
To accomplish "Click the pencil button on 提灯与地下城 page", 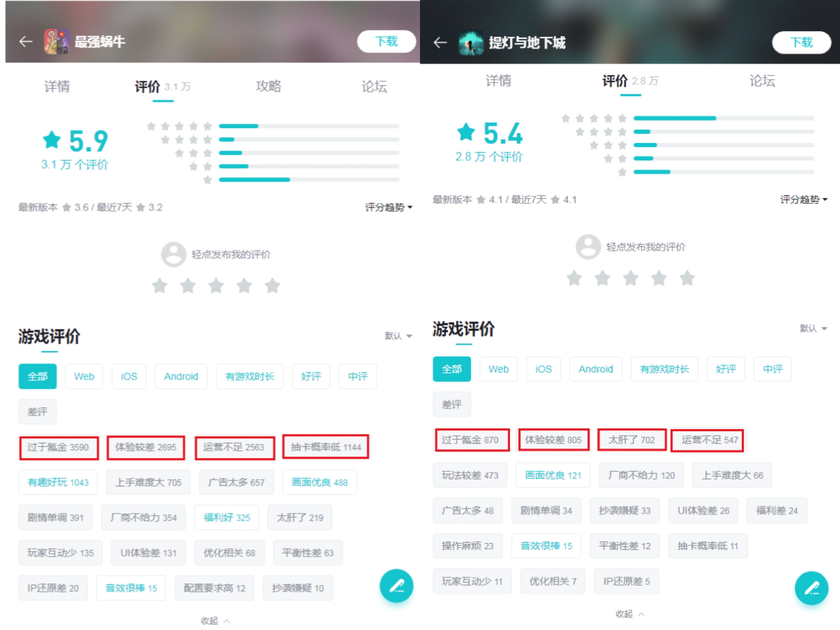I will point(811,588).
